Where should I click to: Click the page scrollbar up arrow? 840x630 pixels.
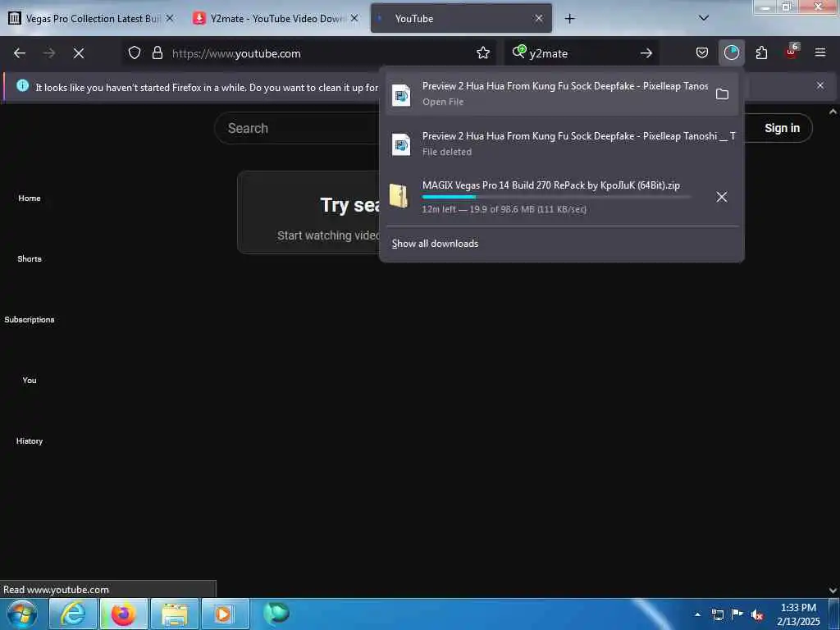pos(833,112)
